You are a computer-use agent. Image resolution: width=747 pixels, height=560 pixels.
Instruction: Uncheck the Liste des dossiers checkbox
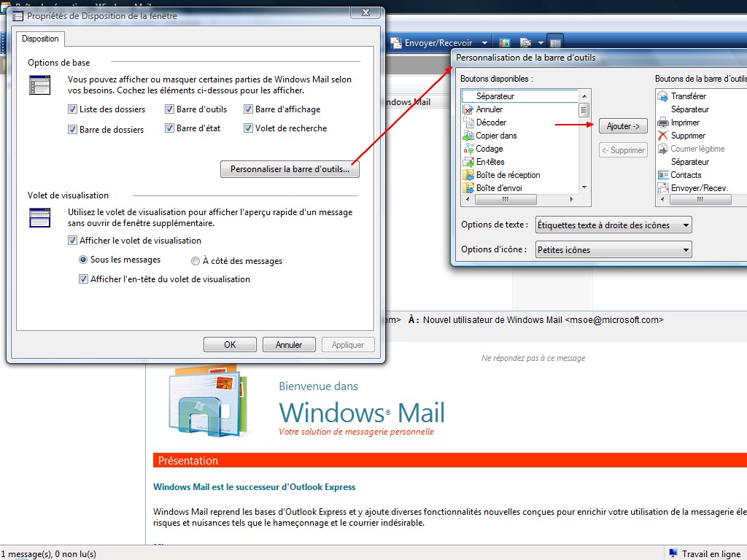(72, 109)
